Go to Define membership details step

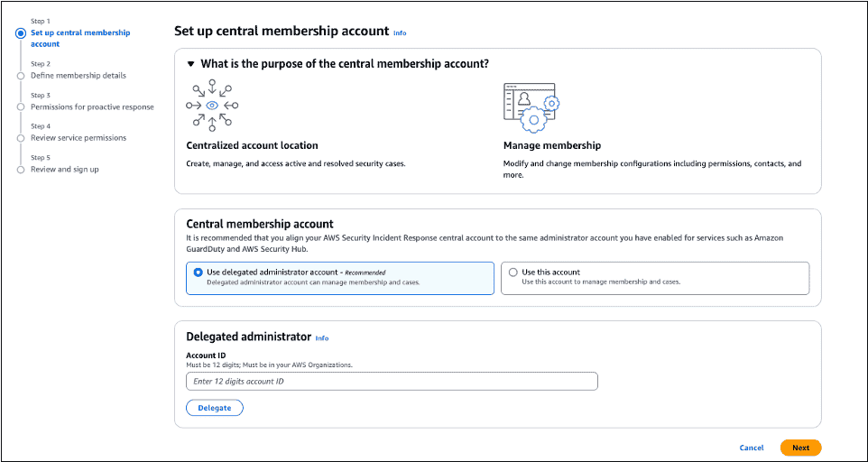[x=78, y=76]
